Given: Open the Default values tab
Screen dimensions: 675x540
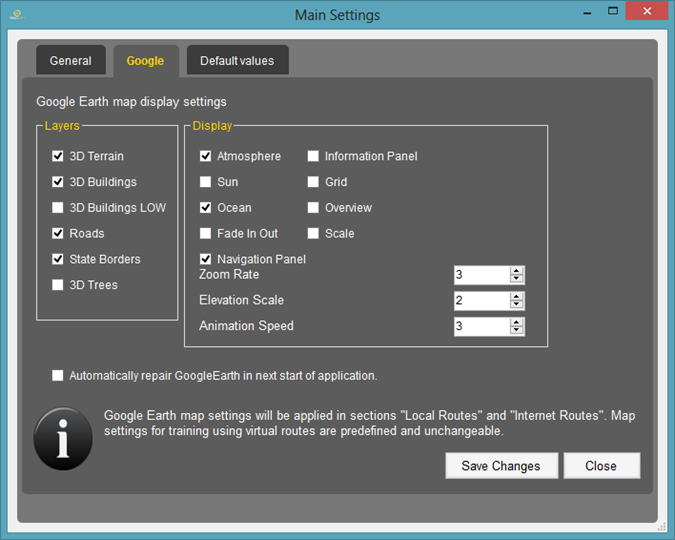Looking at the screenshot, I should pos(237,61).
